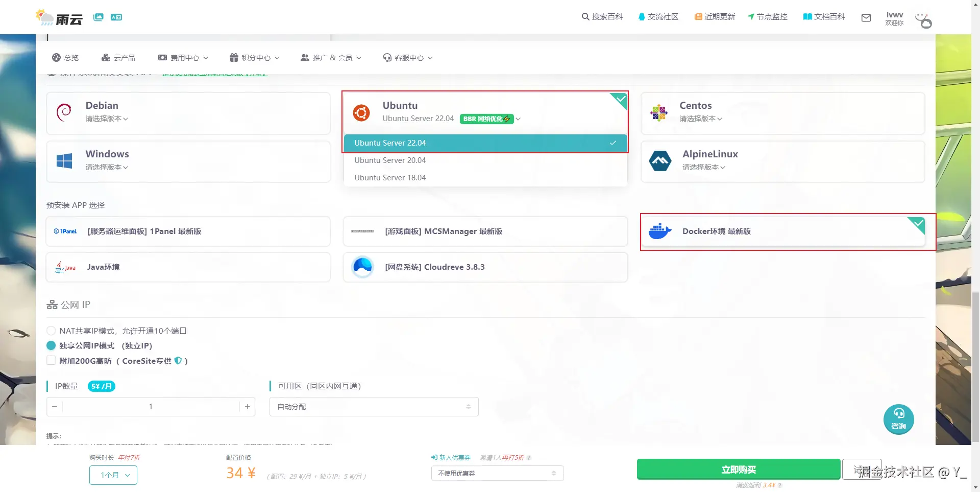Click the Rainyun logo

click(59, 17)
